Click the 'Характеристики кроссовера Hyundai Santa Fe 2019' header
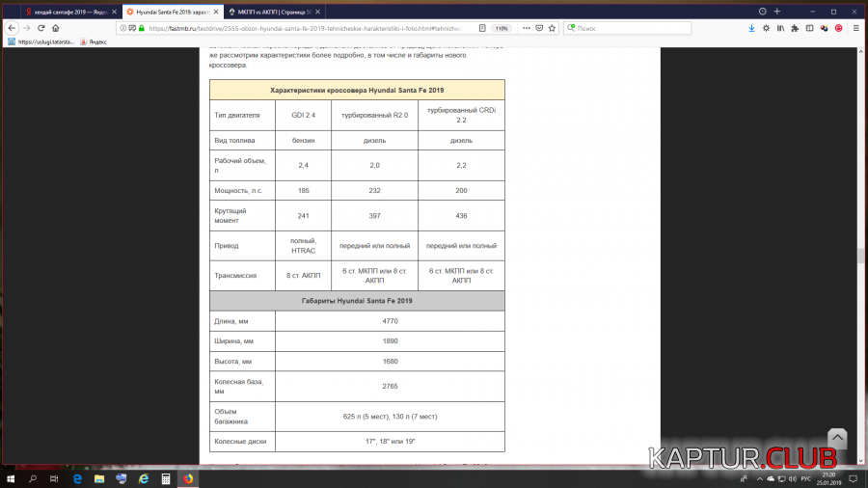Viewport: 868px width, 488px height. (x=357, y=91)
